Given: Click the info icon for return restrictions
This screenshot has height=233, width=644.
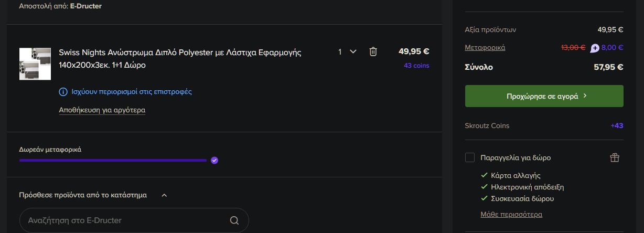Looking at the screenshot, I should 63,92.
